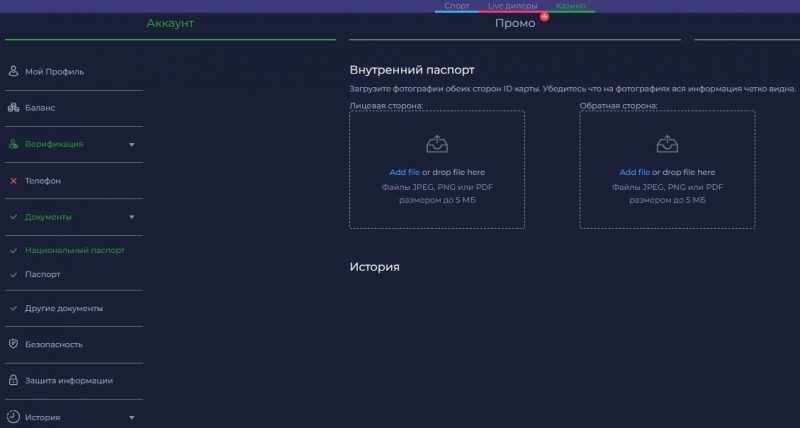Screen dimensions: 800x428
Task: Switch to the Промо tab
Action: coord(515,23)
